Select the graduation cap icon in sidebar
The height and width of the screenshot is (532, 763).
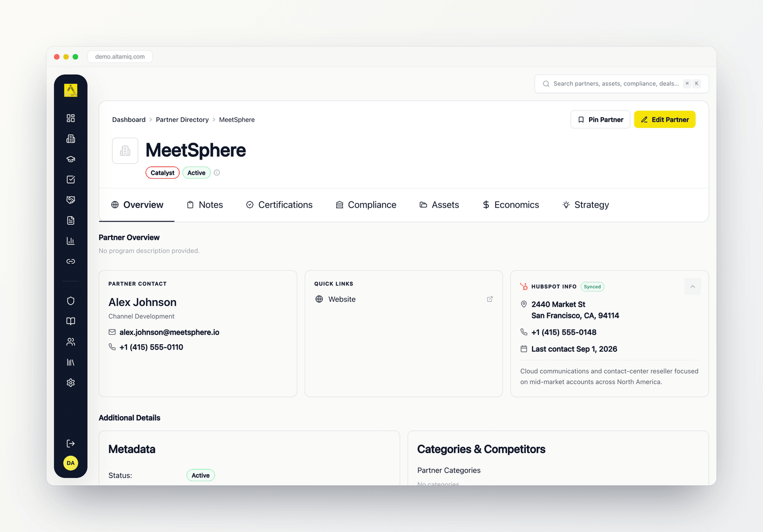click(x=71, y=159)
